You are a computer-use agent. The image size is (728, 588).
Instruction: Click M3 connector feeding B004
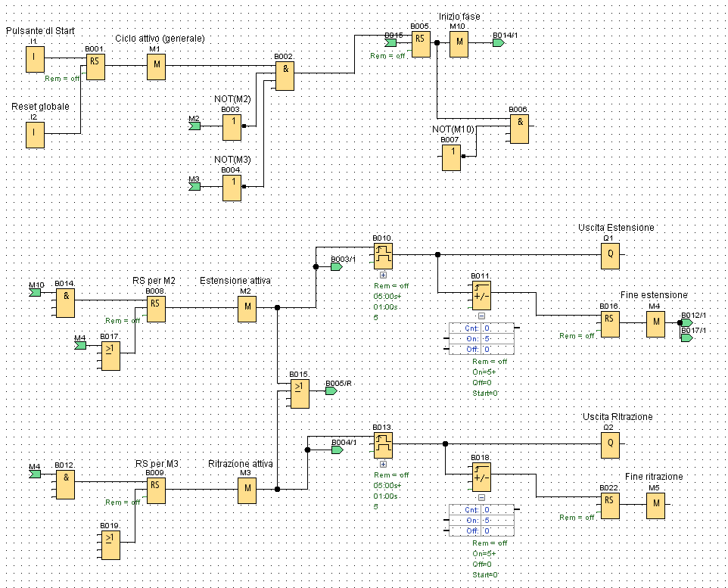(194, 186)
